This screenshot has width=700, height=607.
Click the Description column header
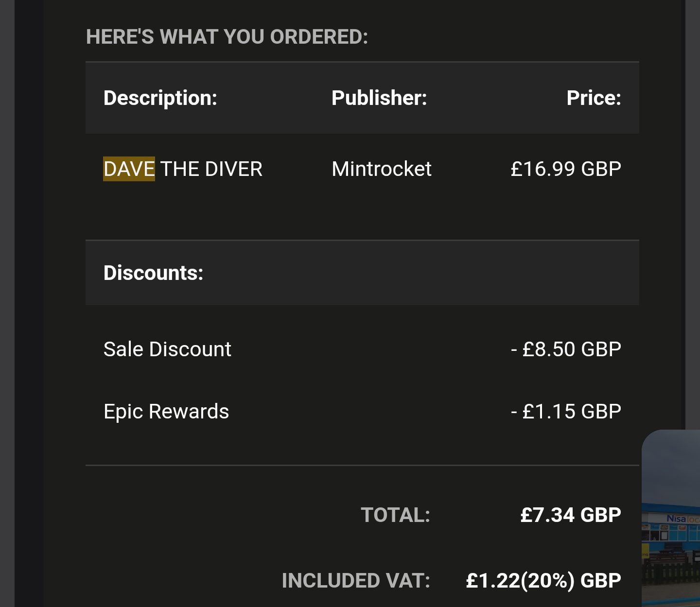(160, 98)
